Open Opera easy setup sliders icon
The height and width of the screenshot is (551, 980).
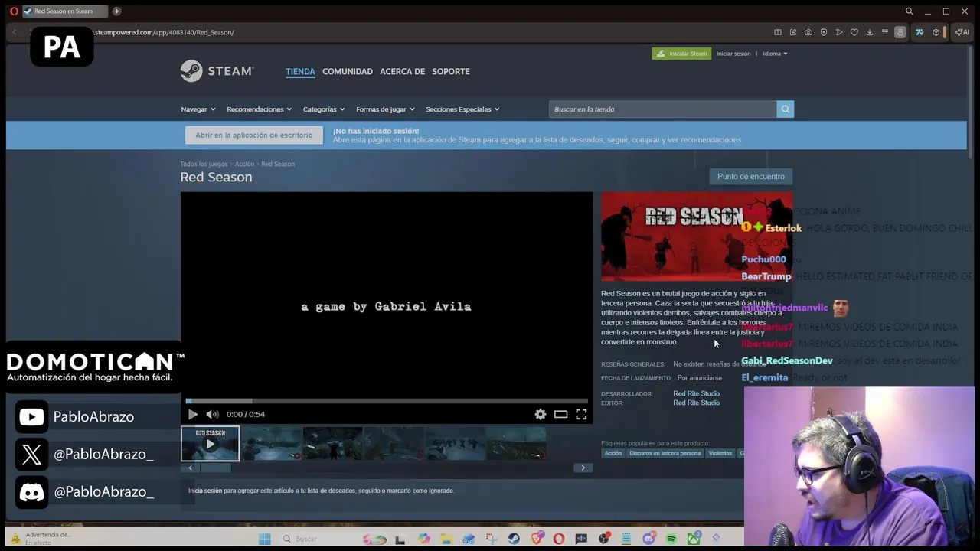click(885, 32)
